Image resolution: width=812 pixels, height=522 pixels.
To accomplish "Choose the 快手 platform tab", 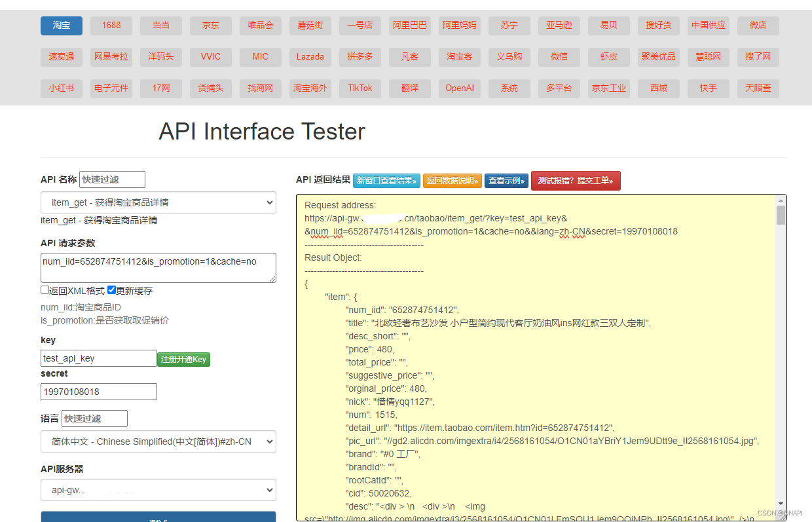I will (709, 88).
